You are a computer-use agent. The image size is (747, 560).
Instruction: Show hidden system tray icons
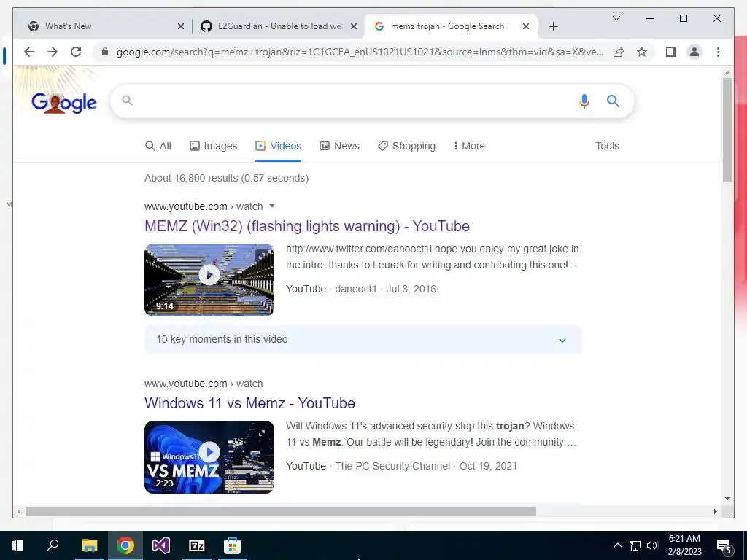click(x=617, y=545)
